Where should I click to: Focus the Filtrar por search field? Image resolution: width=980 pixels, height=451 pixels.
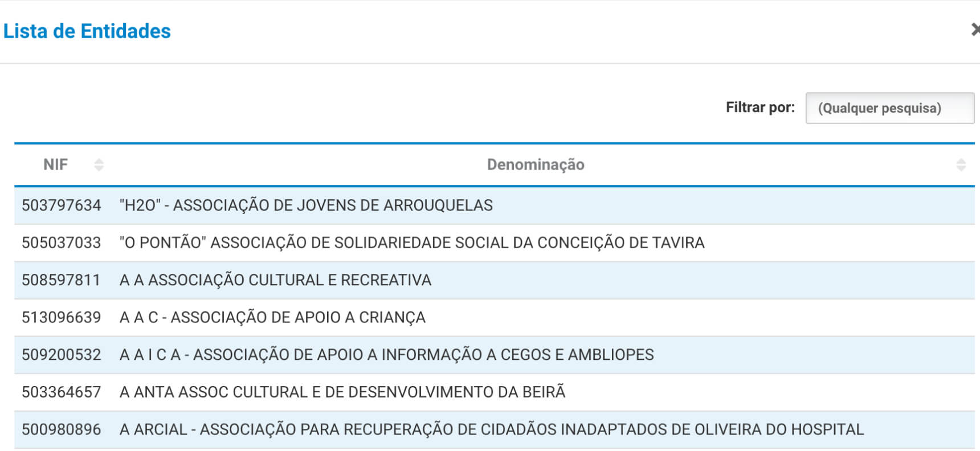(889, 108)
